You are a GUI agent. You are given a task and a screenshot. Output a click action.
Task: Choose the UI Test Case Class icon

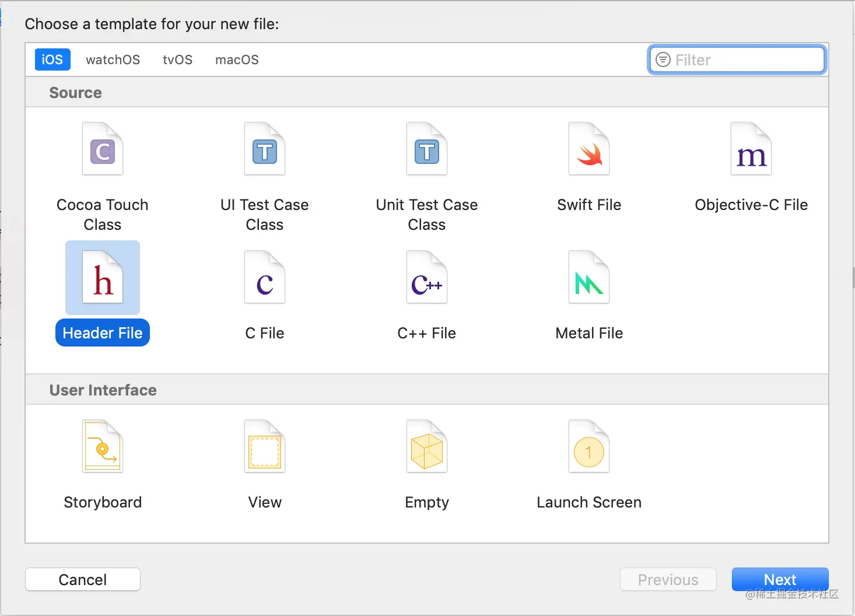pyautogui.click(x=265, y=149)
